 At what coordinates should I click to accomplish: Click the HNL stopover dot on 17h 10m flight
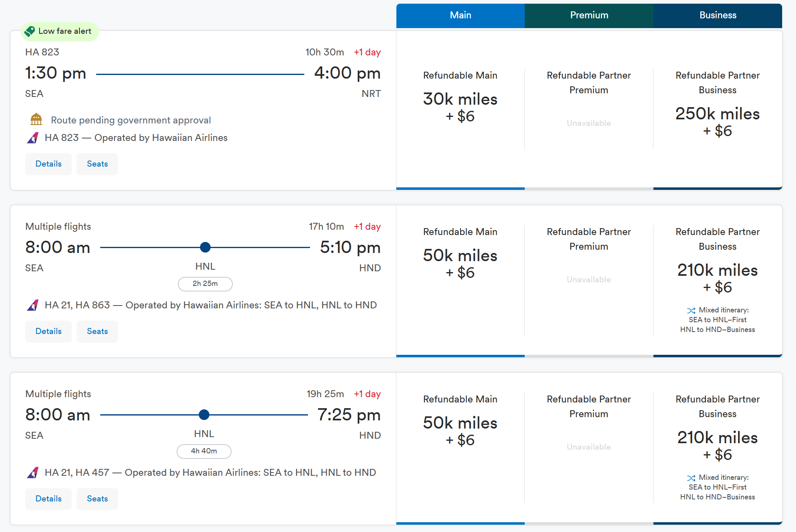pos(205,247)
